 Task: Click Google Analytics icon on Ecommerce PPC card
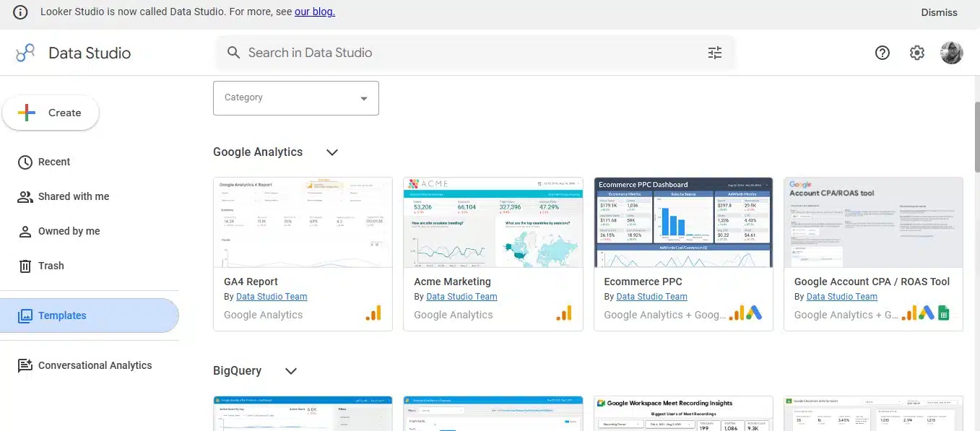[737, 313]
